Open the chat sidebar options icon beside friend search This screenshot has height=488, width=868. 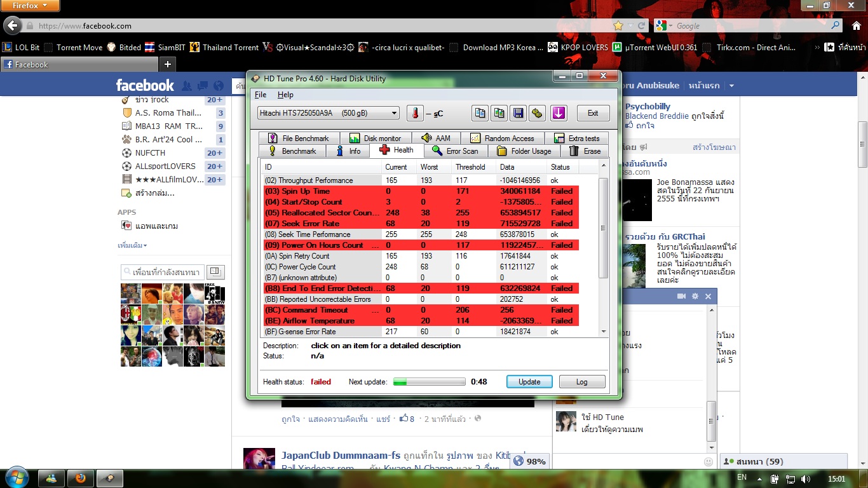(215, 272)
